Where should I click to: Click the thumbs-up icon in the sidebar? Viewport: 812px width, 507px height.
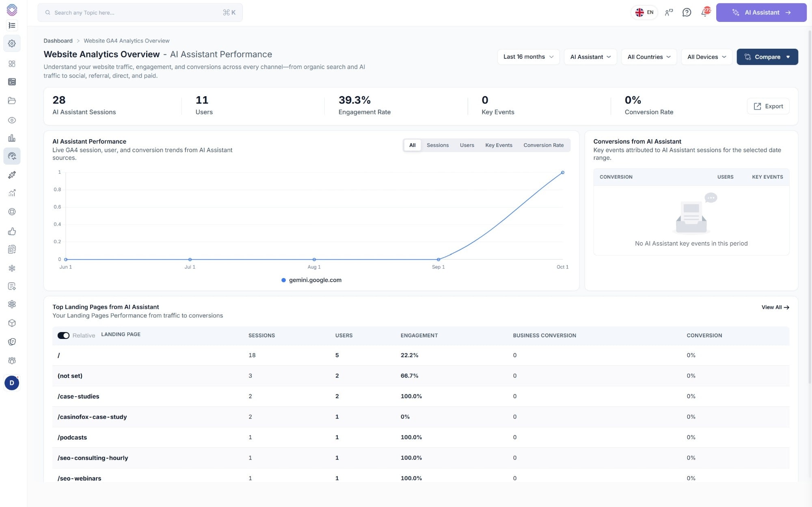point(12,231)
